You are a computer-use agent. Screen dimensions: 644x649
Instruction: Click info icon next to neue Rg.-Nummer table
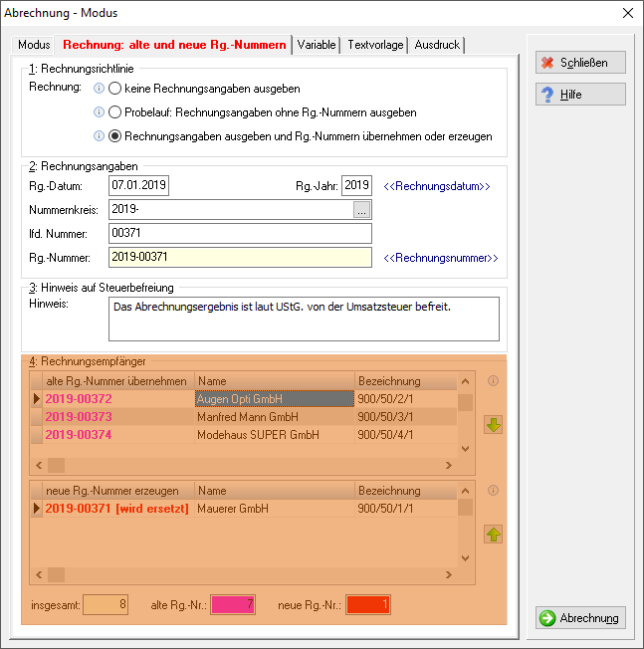click(x=493, y=491)
